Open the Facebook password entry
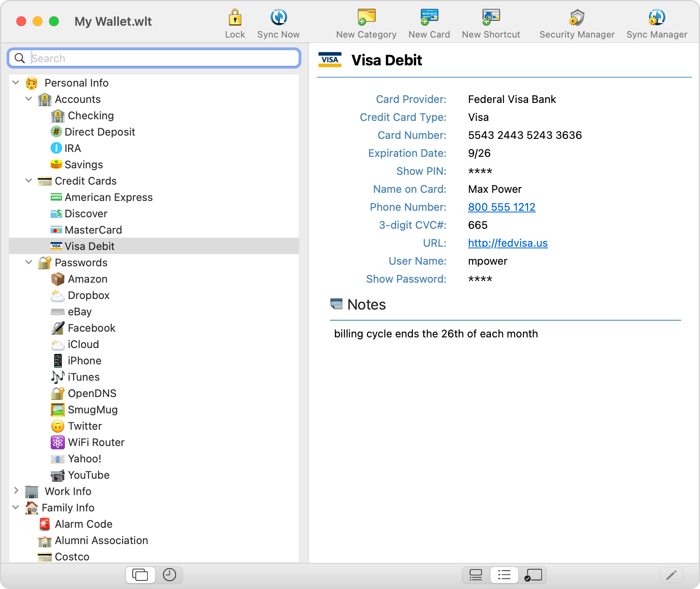The height and width of the screenshot is (589, 700). [x=154, y=328]
